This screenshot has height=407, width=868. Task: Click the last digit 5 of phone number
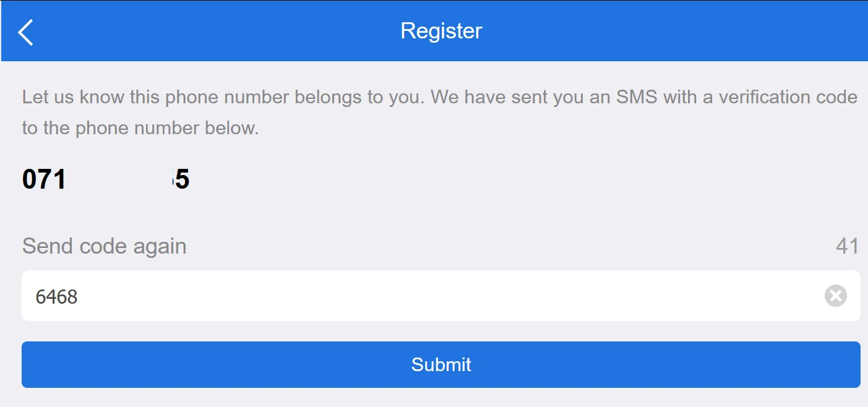point(181,180)
